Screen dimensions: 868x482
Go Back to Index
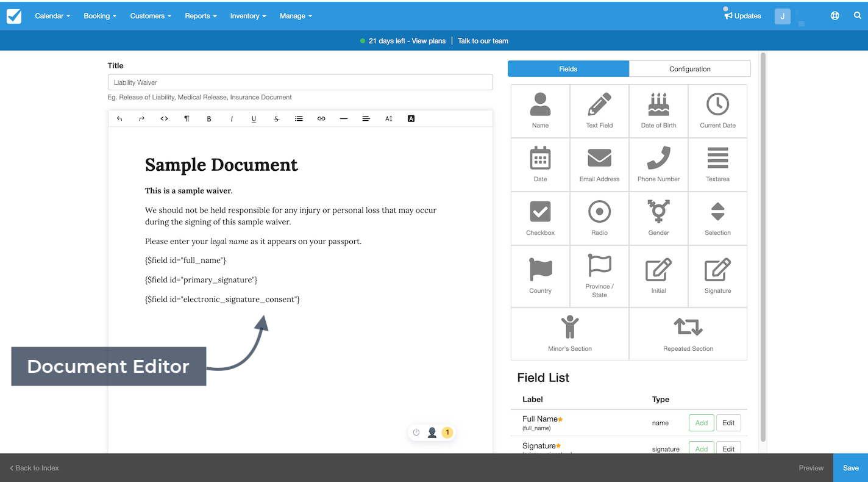34,468
